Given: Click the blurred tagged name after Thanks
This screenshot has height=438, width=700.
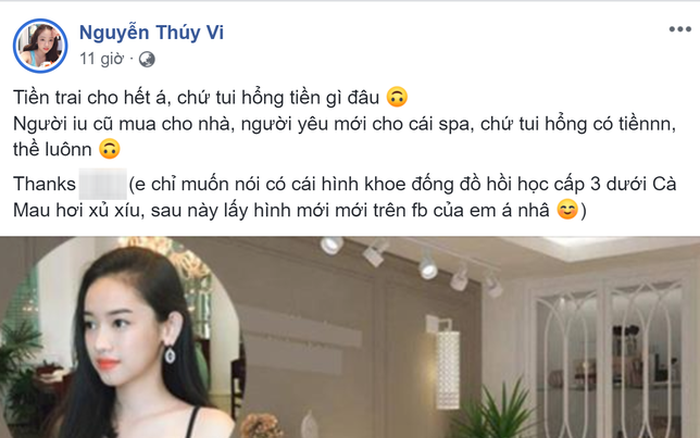Looking at the screenshot, I should coord(103,184).
